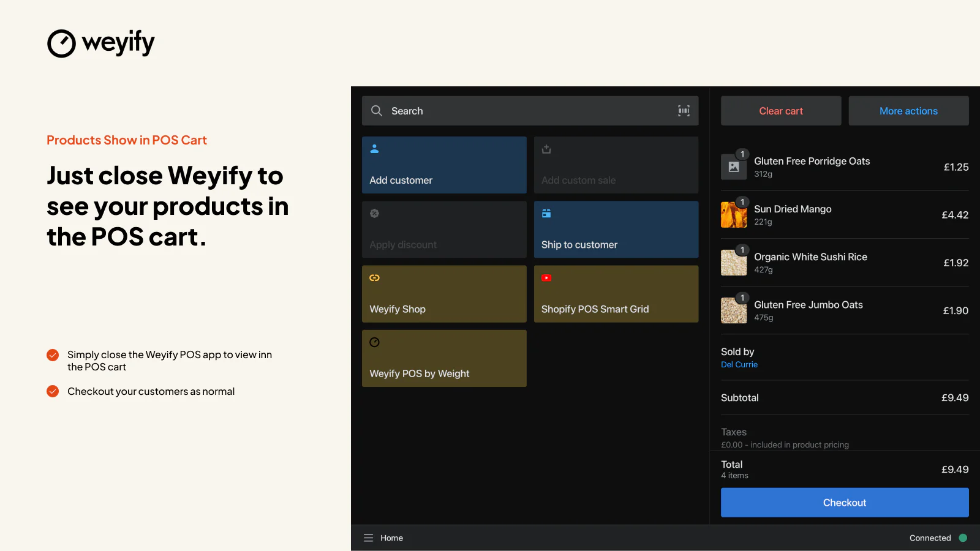Select the Sun Dried Mango product thumbnail
The image size is (980, 551).
pos(734,215)
